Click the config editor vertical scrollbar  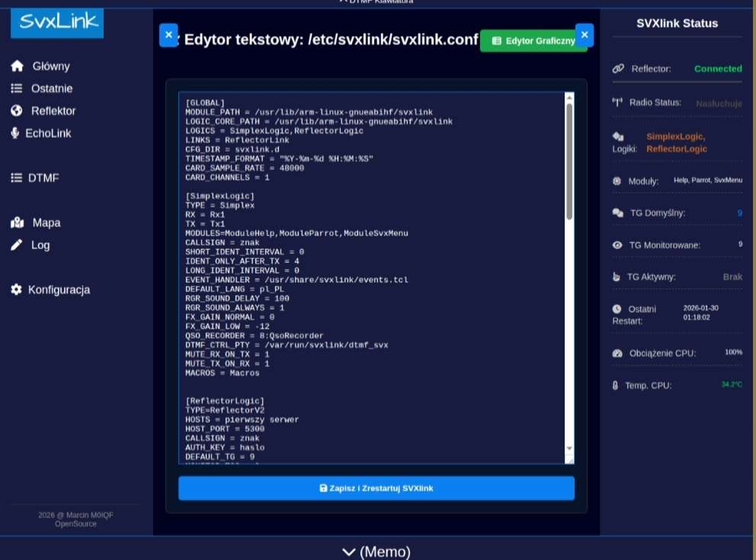pyautogui.click(x=569, y=160)
